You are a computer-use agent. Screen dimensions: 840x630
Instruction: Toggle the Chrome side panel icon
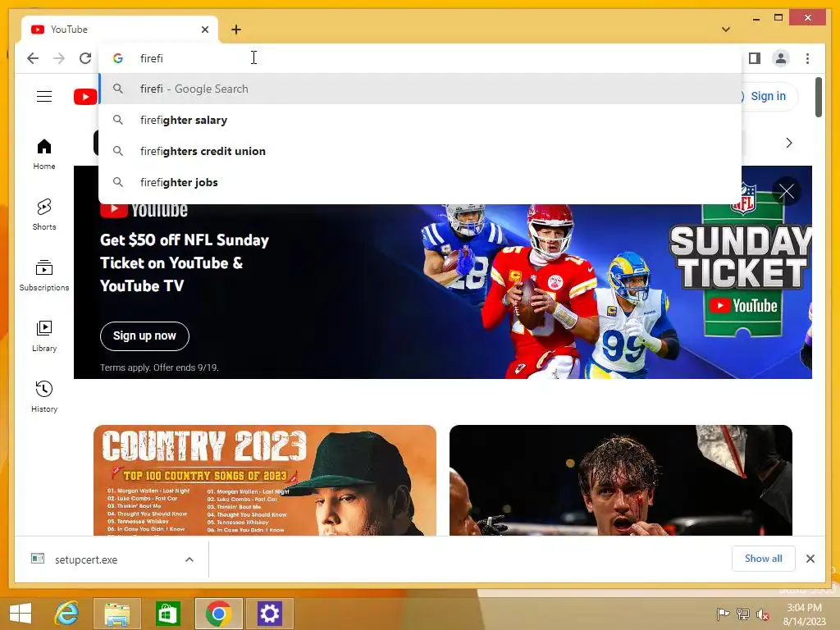(x=755, y=58)
